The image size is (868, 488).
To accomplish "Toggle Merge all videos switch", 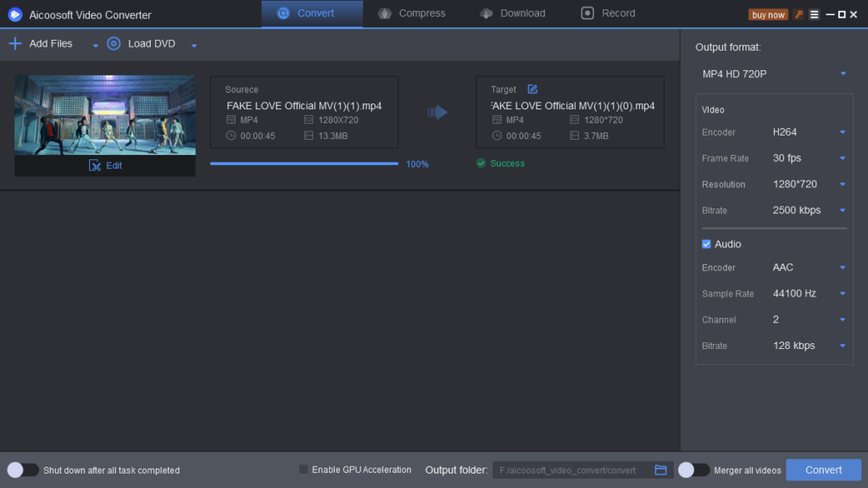I will [x=693, y=469].
